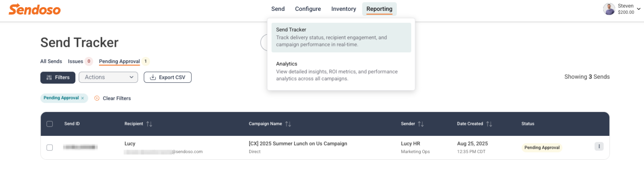Open the Send menu

[x=278, y=9]
